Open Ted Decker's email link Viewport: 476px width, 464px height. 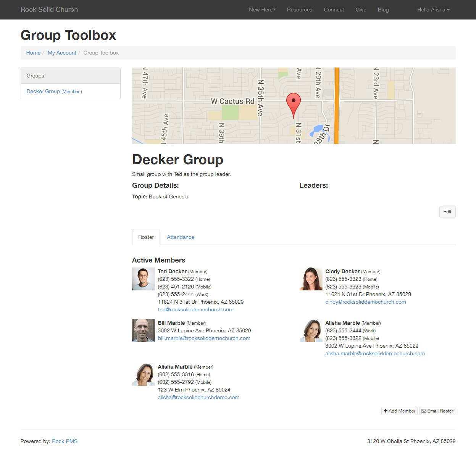196,309
